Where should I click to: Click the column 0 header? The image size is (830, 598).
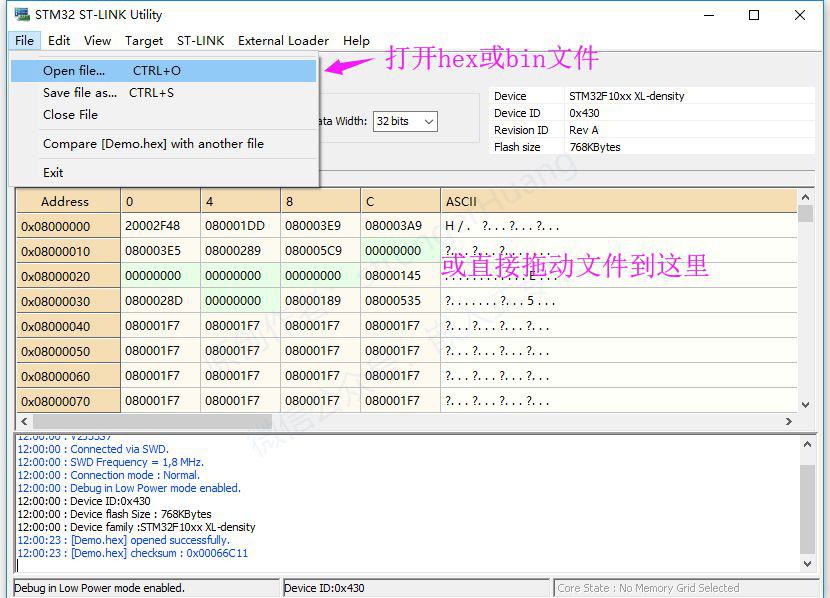click(x=160, y=202)
